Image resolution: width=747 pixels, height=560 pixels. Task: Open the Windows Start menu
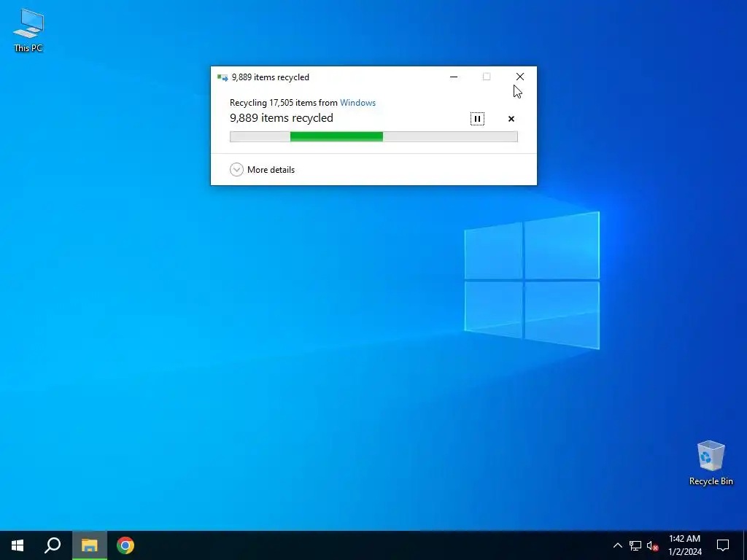[18, 545]
